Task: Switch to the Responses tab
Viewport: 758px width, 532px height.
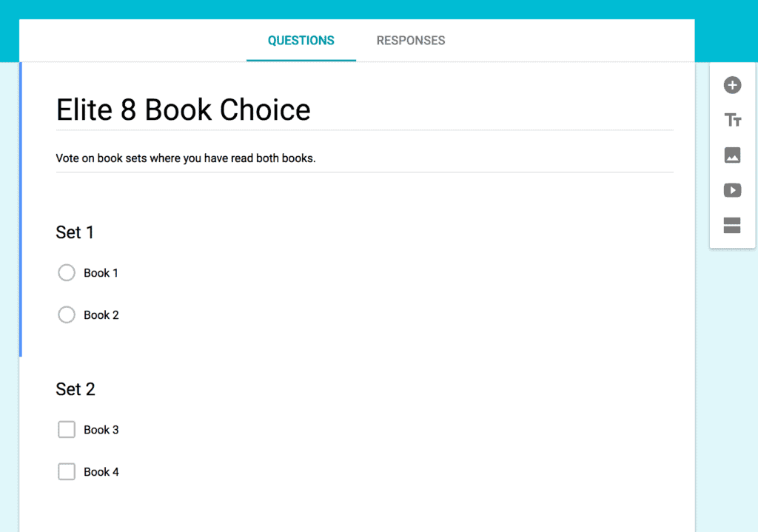Action: pyautogui.click(x=411, y=41)
